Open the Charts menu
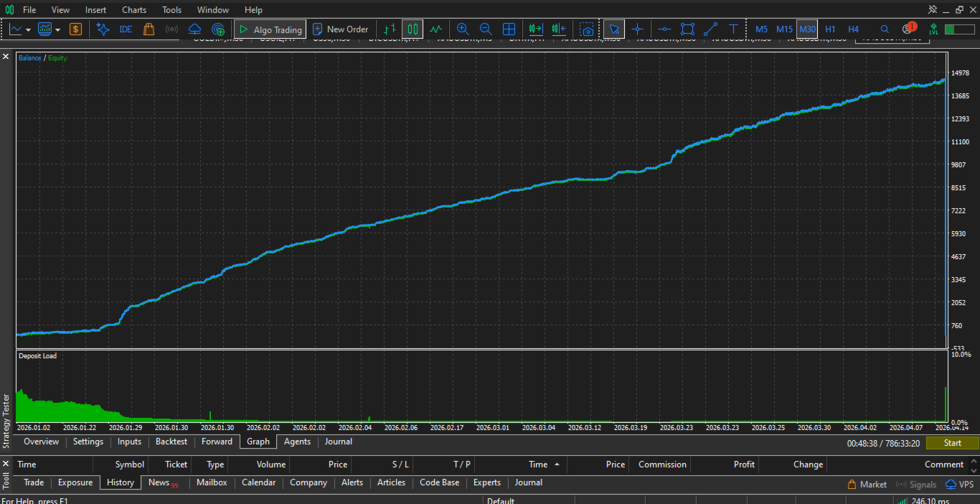This screenshot has width=980, height=504. pos(134,10)
